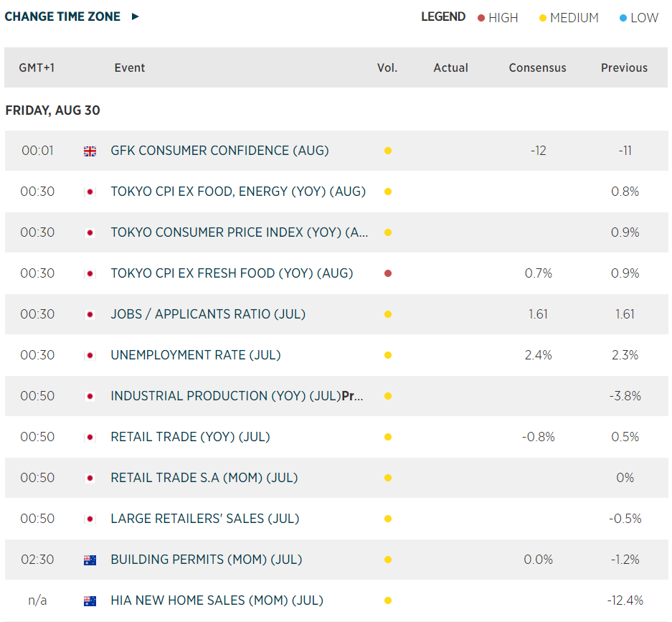
Task: Click the red volatility dot for Tokyo CPI Ex Fresh Food
Action: pos(388,273)
